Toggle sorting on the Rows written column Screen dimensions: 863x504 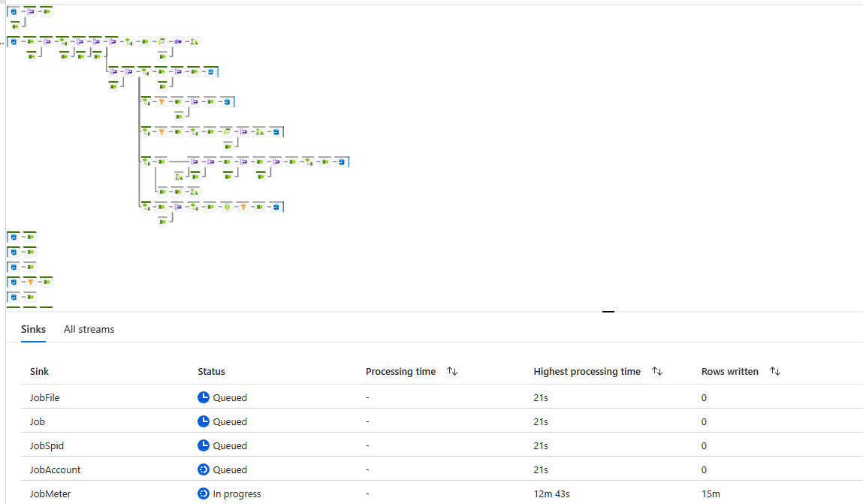pyautogui.click(x=775, y=371)
